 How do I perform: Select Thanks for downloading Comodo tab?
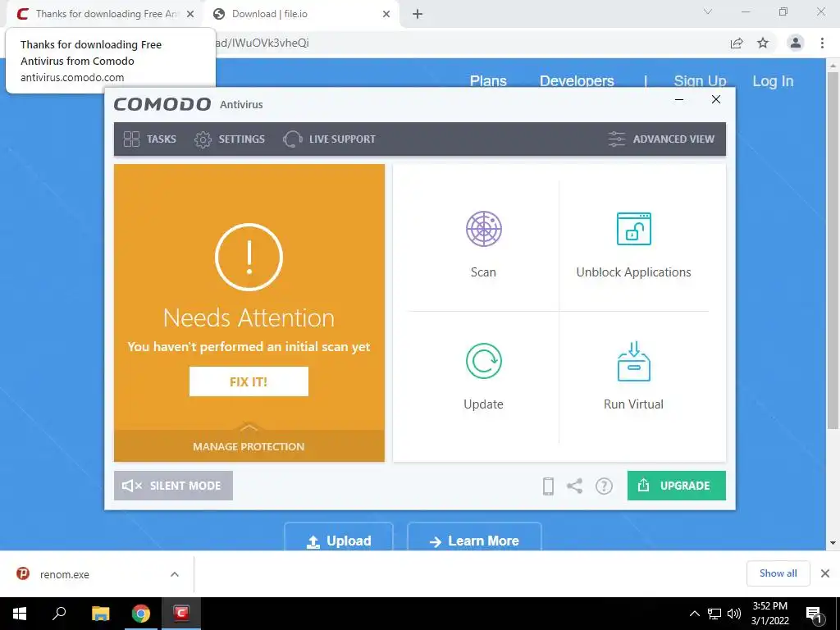click(x=106, y=14)
